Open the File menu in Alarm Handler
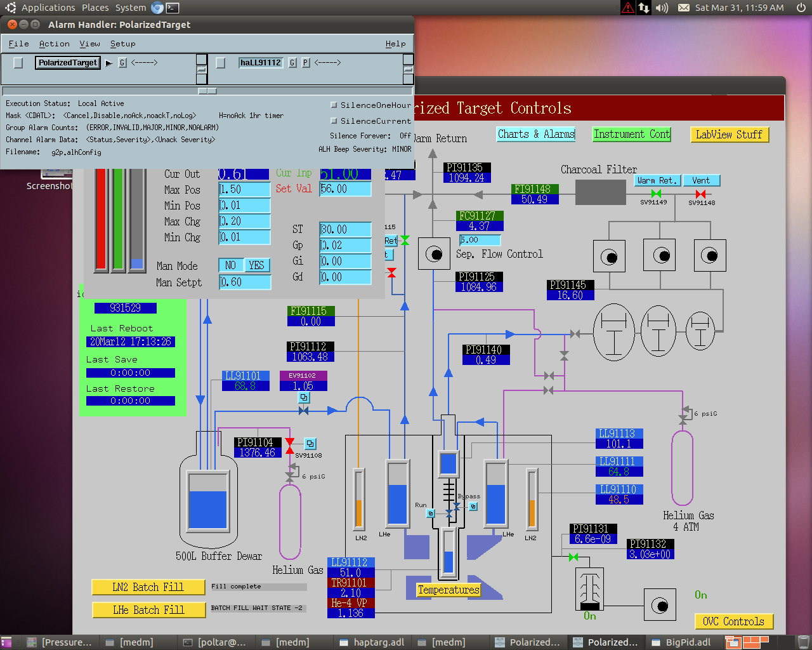Screen dimensions: 812x650 click(x=18, y=44)
